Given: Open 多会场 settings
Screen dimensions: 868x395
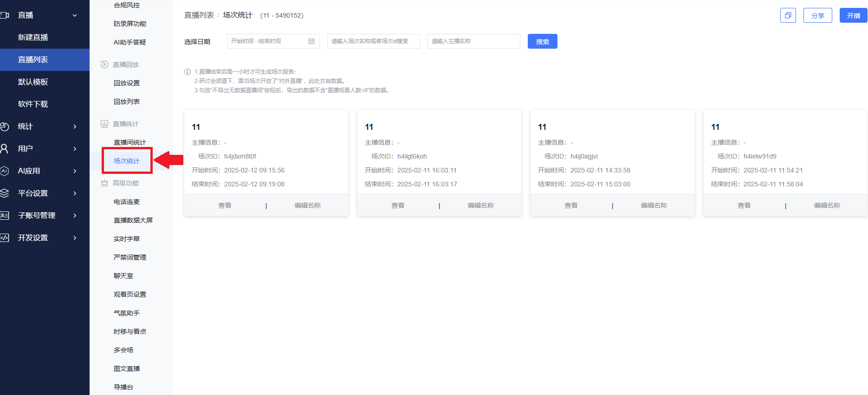Looking at the screenshot, I should pyautogui.click(x=123, y=350).
